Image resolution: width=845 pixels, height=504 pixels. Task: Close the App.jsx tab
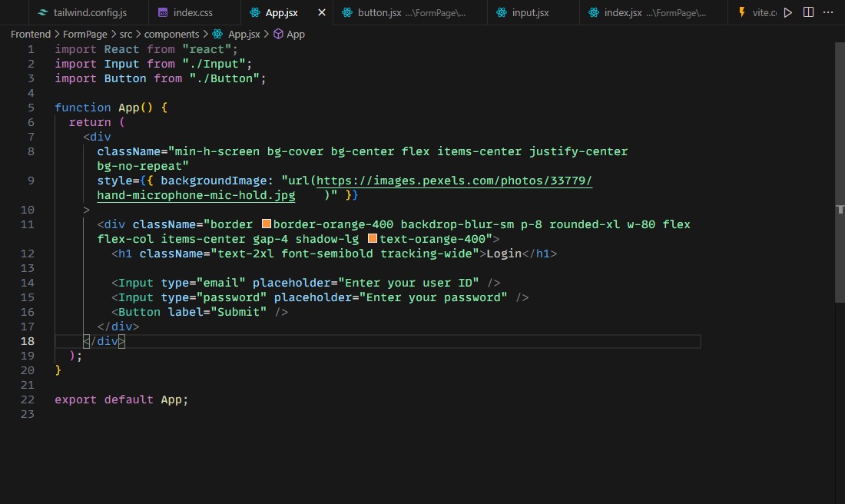pyautogui.click(x=322, y=12)
